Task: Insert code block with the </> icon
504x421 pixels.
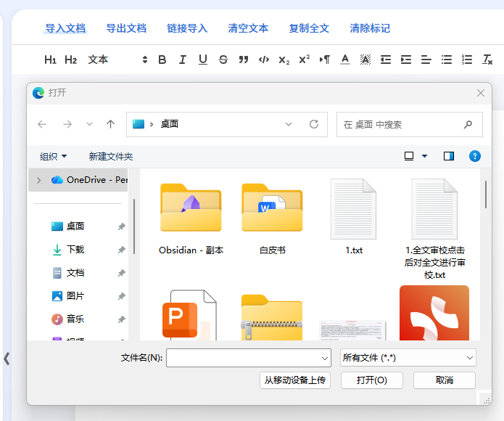Action: (264, 60)
